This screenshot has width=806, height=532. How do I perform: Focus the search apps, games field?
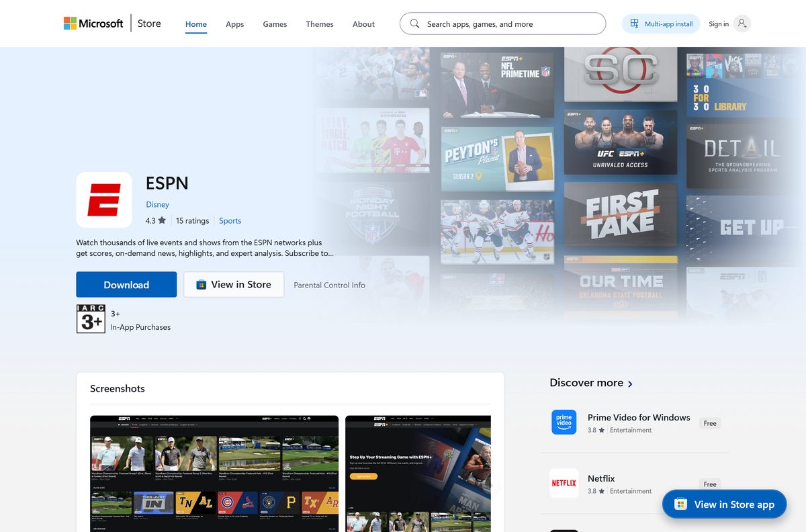coord(502,24)
